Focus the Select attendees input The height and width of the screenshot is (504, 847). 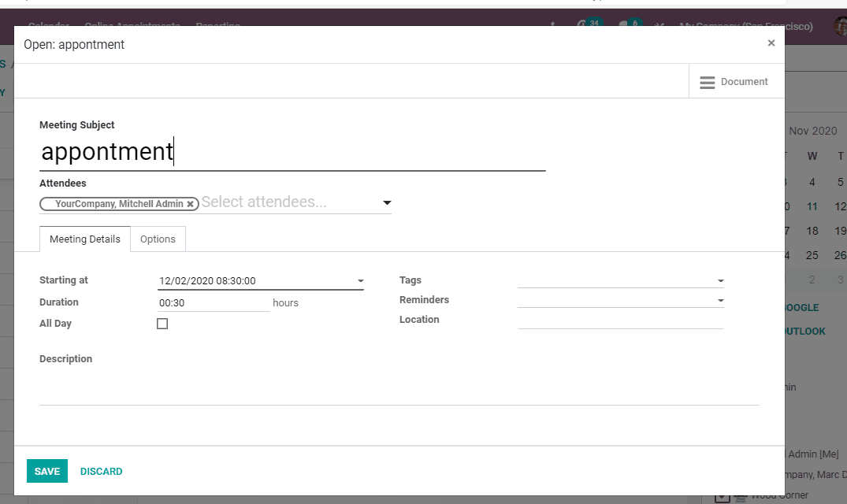(290, 202)
